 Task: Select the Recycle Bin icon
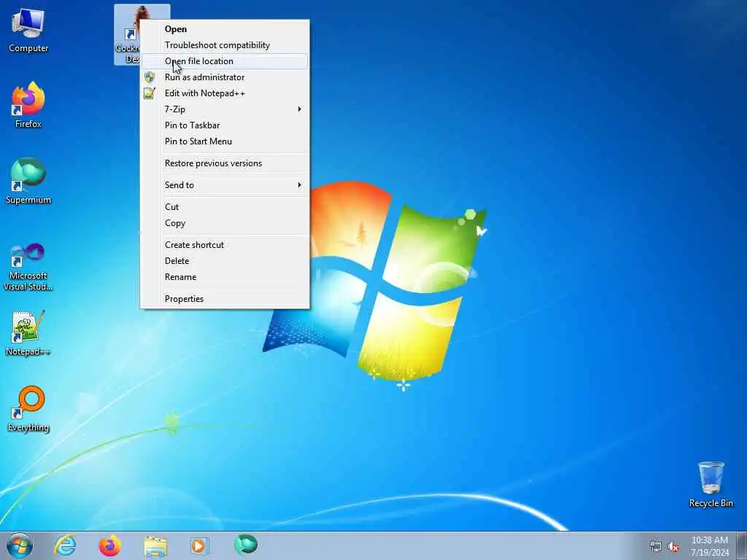coord(711,484)
